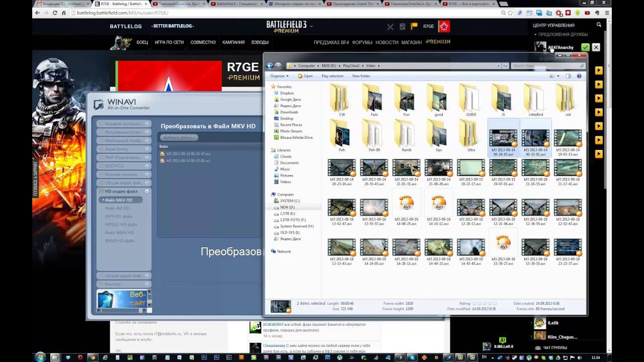
Task: Click the WinAVI logo icon
Action: point(99,104)
